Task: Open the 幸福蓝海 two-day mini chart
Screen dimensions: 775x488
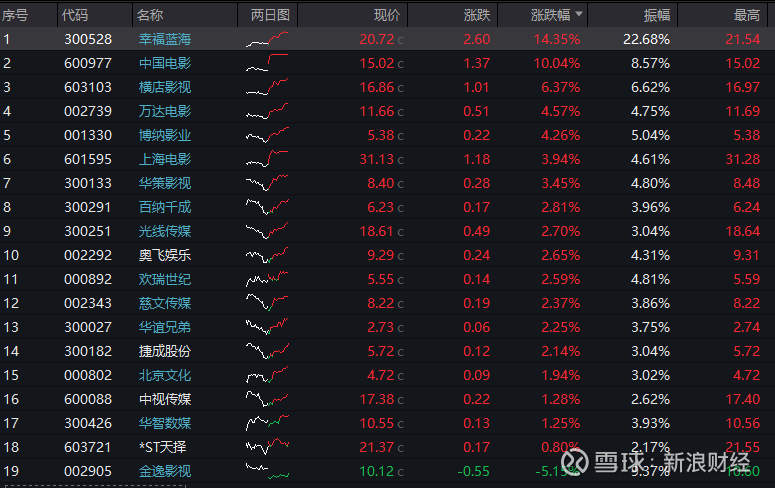Action: click(267, 39)
